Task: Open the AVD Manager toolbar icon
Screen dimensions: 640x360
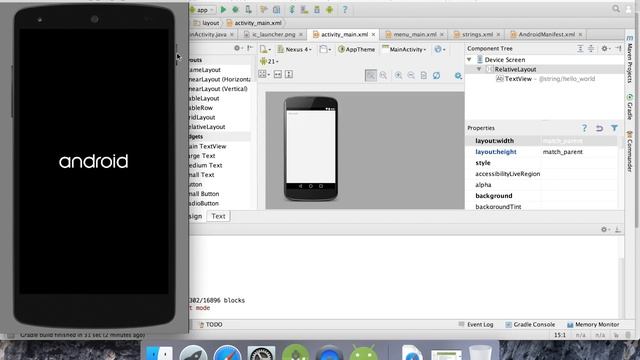Action: pyautogui.click(x=304, y=9)
